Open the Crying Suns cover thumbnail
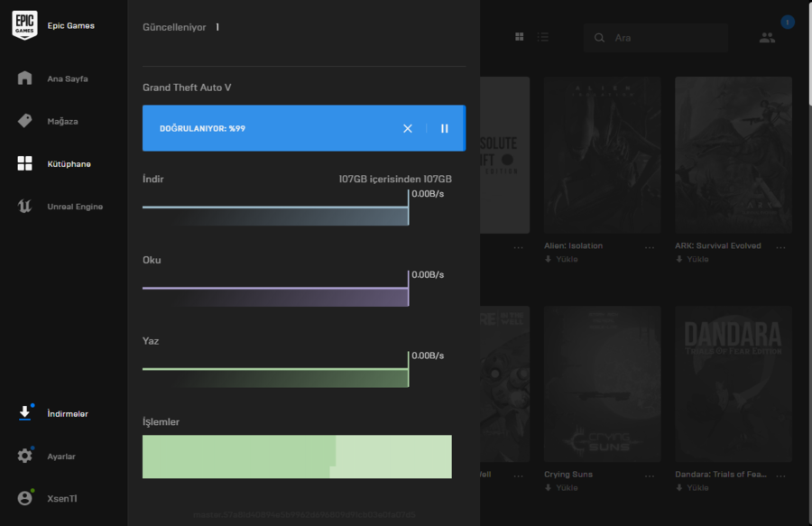 click(603, 383)
